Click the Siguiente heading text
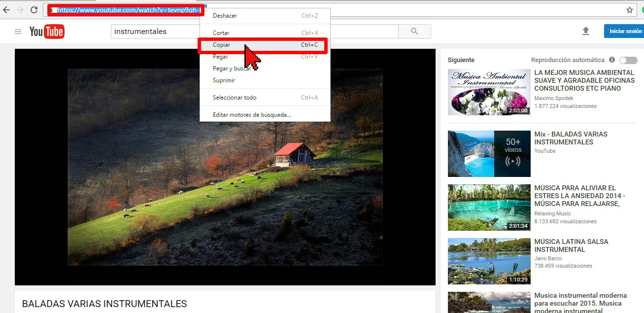Viewport: 644px width, 313px height. coord(461,60)
